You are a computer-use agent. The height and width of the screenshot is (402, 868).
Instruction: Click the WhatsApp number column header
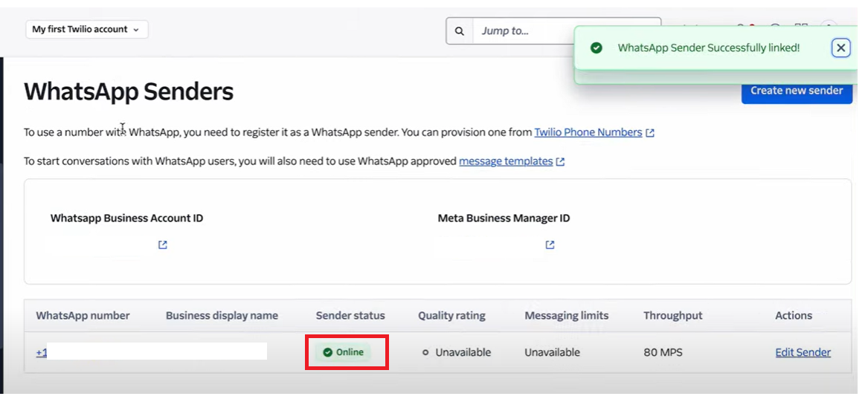pyautogui.click(x=83, y=316)
